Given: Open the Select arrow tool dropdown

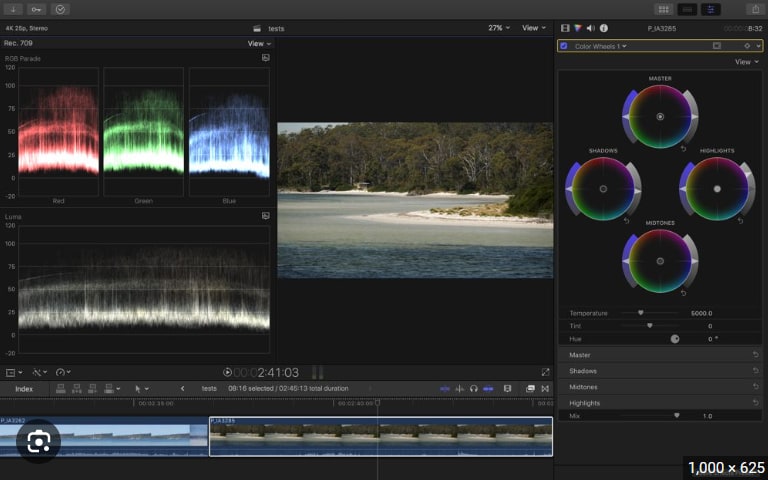Looking at the screenshot, I should pyautogui.click(x=142, y=389).
